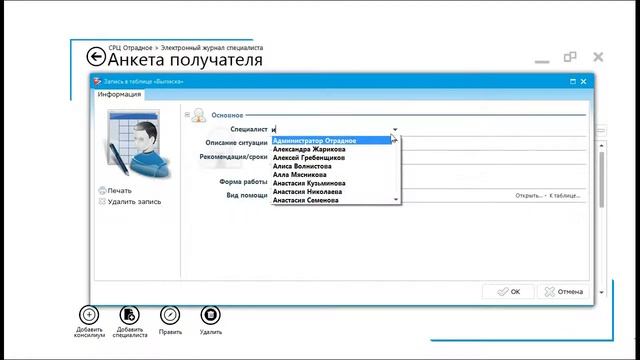Collapse the Основное section
Viewport: 640px width, 360px height.
click(x=187, y=115)
